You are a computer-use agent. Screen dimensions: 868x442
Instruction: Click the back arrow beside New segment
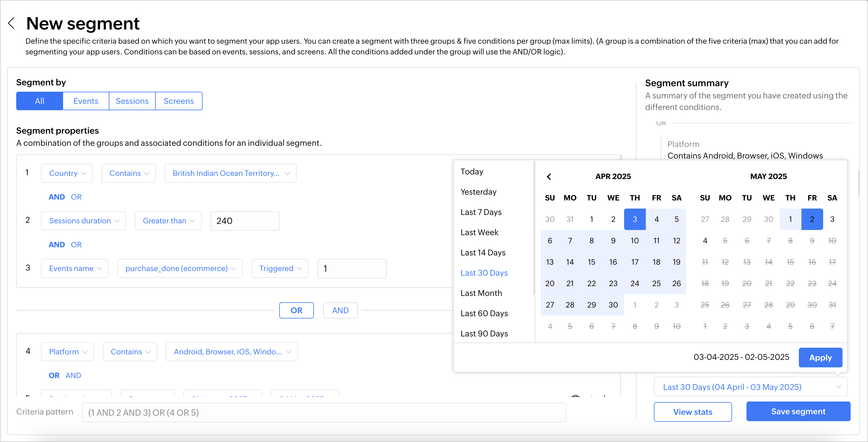point(12,23)
